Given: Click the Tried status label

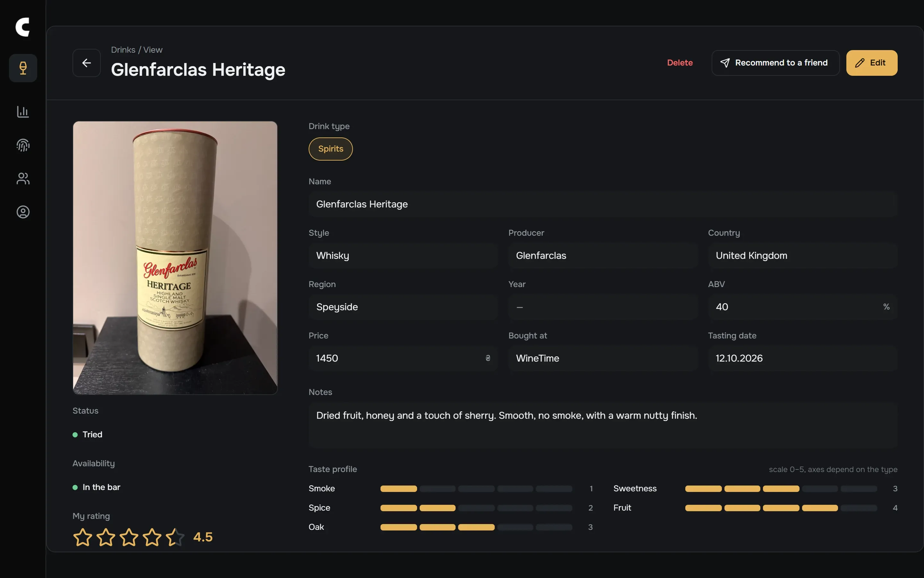Looking at the screenshot, I should tap(92, 435).
